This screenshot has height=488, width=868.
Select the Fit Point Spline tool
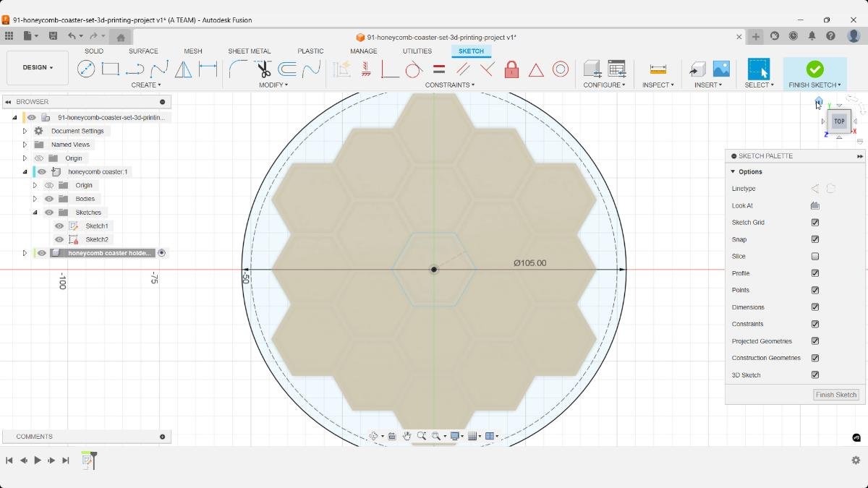(159, 69)
